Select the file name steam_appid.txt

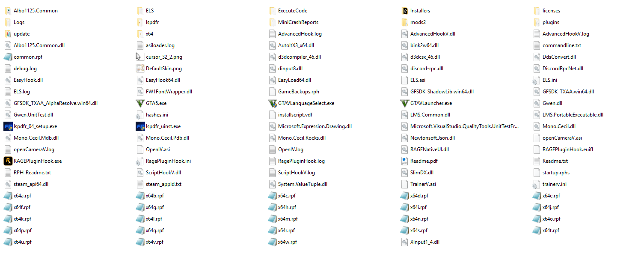coord(164,184)
